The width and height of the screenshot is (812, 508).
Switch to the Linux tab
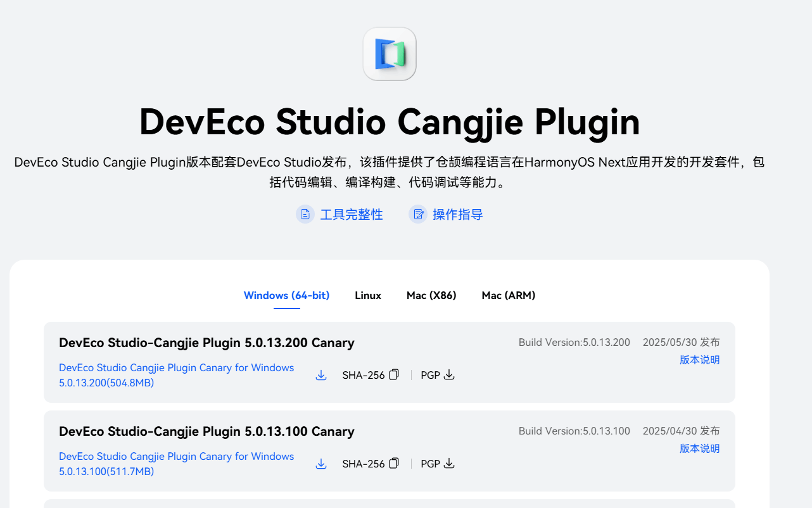click(368, 295)
